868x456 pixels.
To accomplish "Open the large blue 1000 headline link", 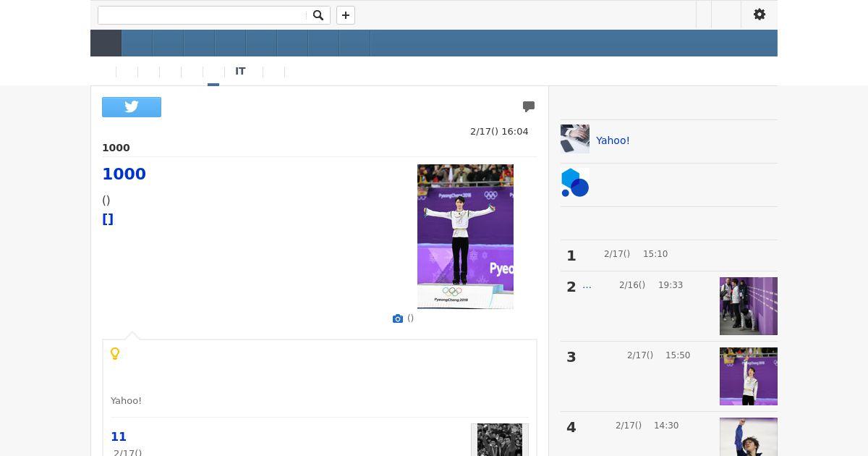I will (x=124, y=174).
